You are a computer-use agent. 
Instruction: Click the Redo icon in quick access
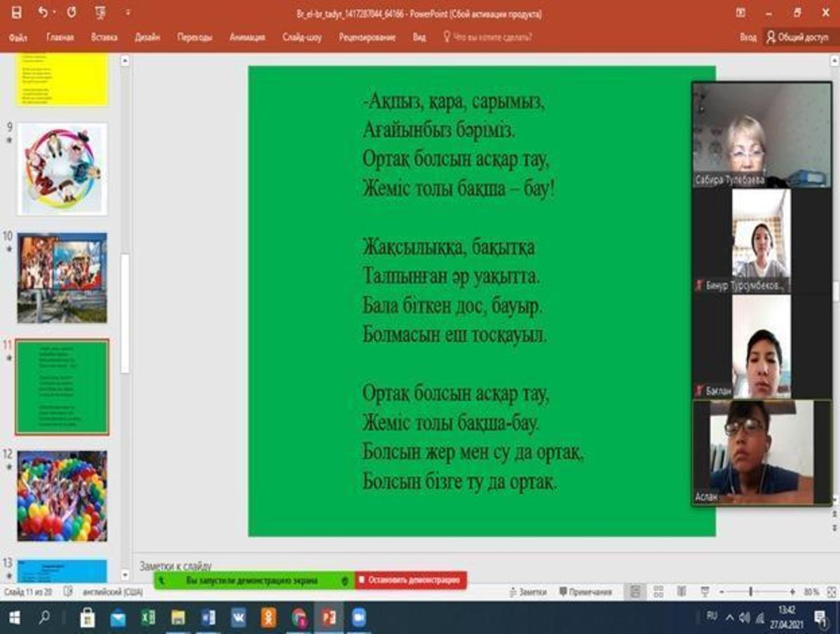[x=71, y=13]
